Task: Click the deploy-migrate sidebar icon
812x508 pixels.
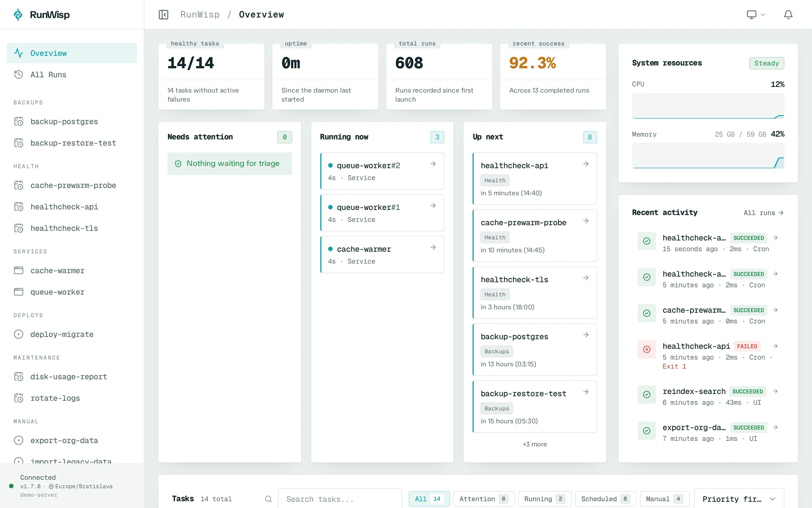Action: [x=18, y=334]
